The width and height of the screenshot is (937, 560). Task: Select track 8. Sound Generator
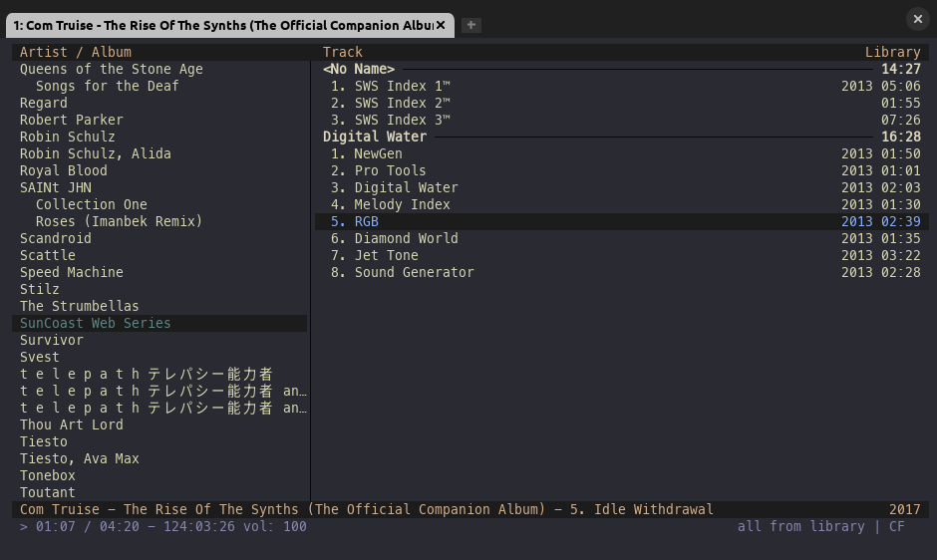click(x=621, y=272)
